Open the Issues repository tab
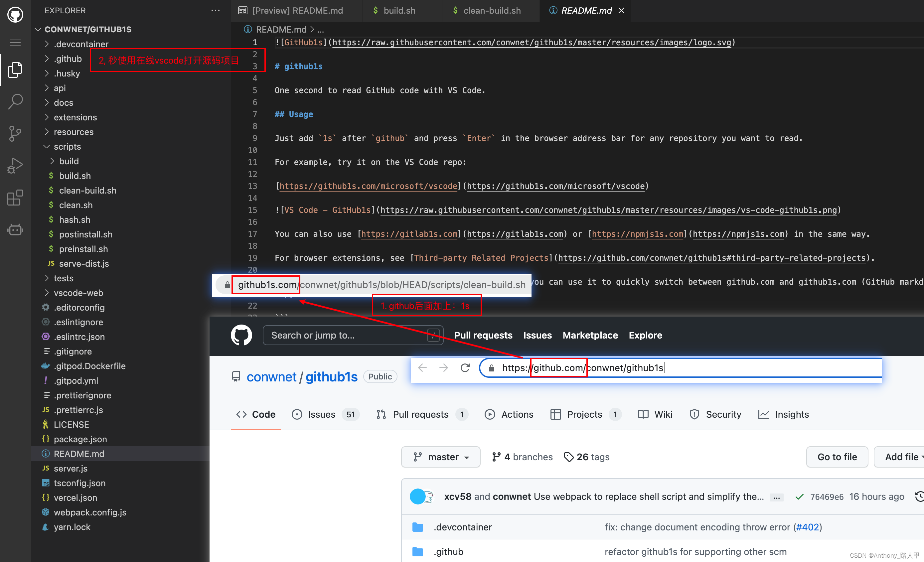Screen dimensions: 924x562 coord(321,414)
